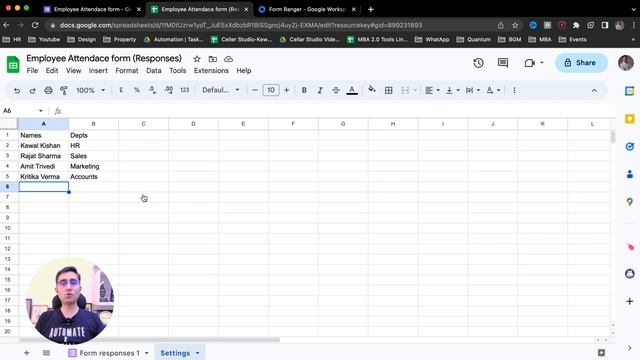This screenshot has width=640, height=360.
Task: Open Settings sheet tab dropdown arrow
Action: (198, 353)
